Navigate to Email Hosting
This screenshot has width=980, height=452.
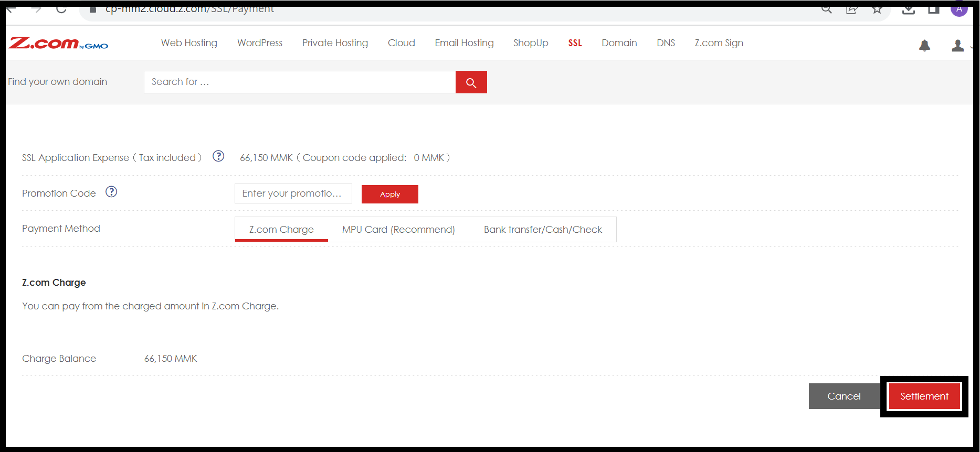pyautogui.click(x=464, y=43)
